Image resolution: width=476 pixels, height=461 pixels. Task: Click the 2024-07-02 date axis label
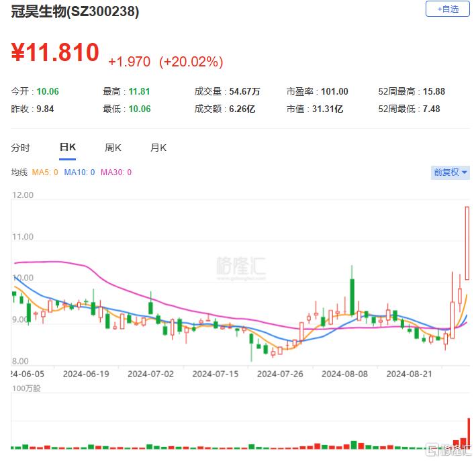pyautogui.click(x=150, y=374)
